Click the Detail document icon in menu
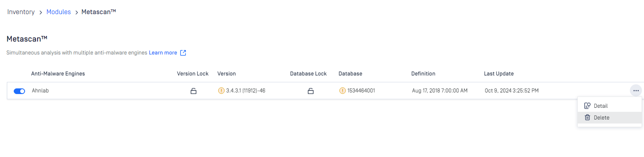Screen dimensions: 644x157 (587, 106)
